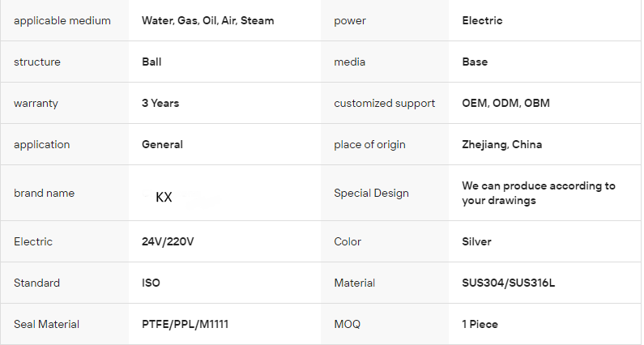Image resolution: width=644 pixels, height=345 pixels.
Task: Select the "Special Design" label
Action: 371,193
